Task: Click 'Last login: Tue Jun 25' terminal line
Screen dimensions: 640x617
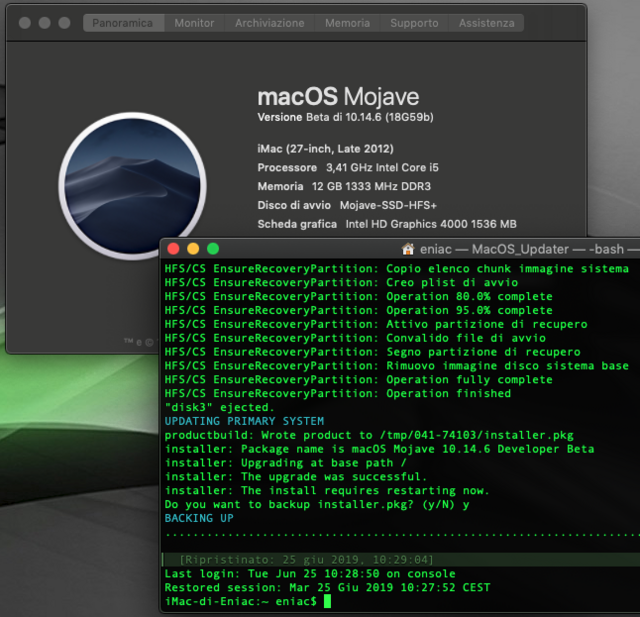Action: click(x=310, y=573)
